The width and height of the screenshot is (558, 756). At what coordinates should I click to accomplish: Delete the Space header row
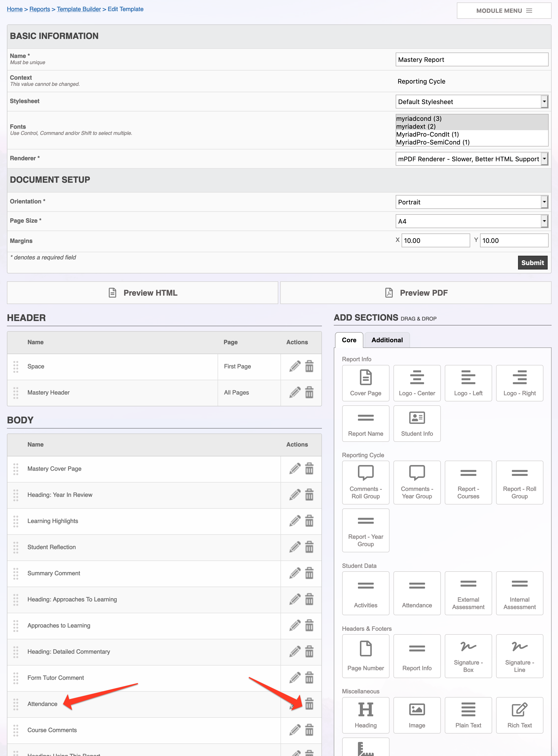[309, 366]
